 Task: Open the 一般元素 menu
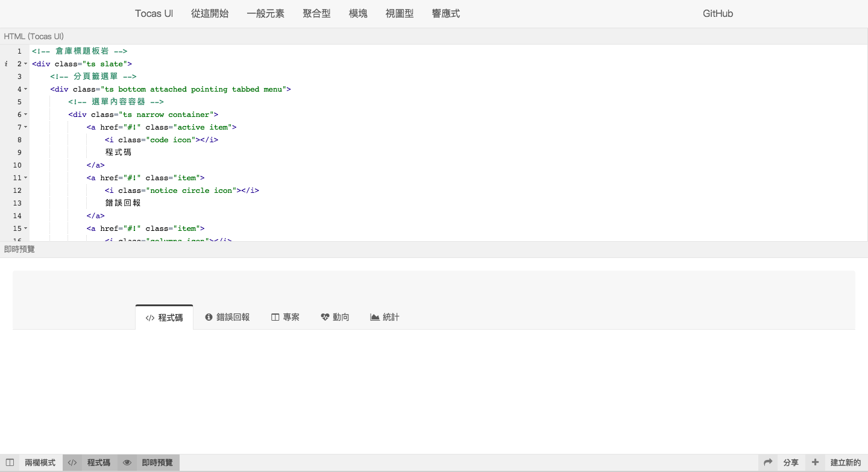[x=266, y=13]
